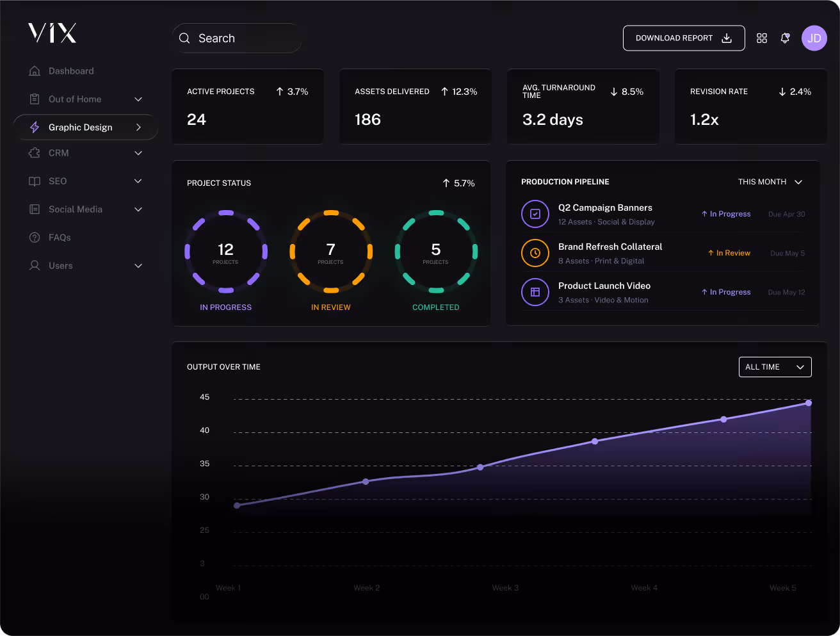Expand the Social Media menu chevron
This screenshot has height=636, width=840.
click(x=138, y=209)
